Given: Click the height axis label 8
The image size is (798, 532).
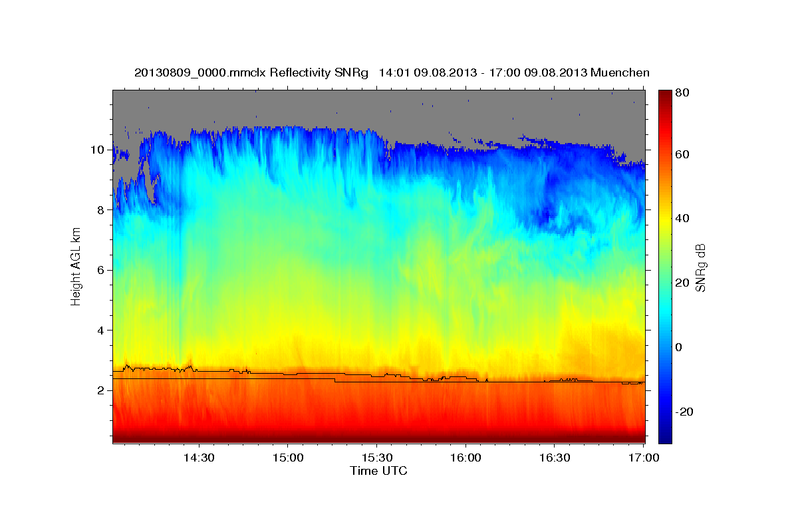Looking at the screenshot, I should click(x=100, y=210).
